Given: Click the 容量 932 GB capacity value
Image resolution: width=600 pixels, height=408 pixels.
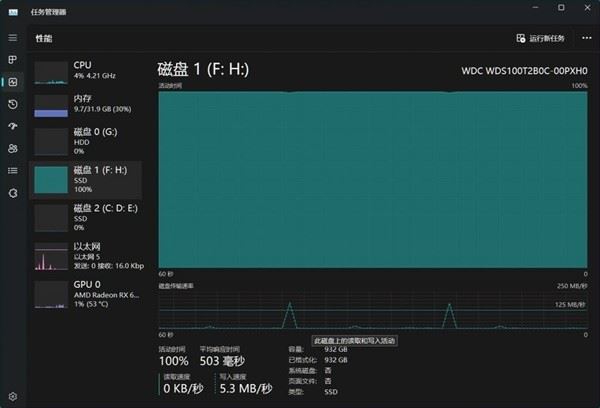Looking at the screenshot, I should coord(336,349).
